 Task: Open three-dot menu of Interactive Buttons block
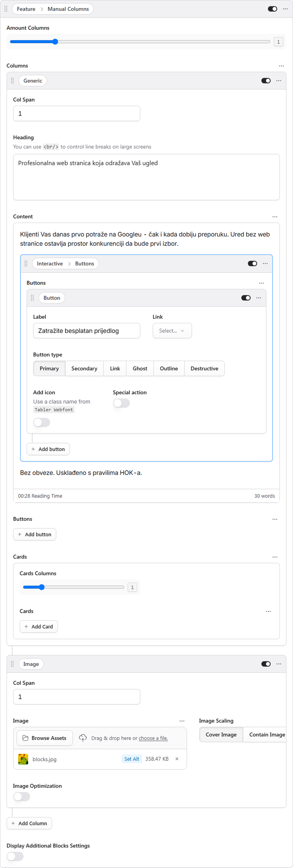pyautogui.click(x=265, y=263)
